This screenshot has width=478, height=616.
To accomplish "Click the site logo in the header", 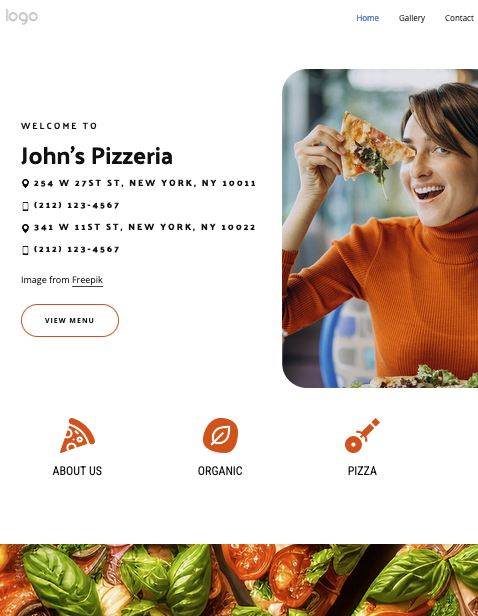I will click(22, 17).
